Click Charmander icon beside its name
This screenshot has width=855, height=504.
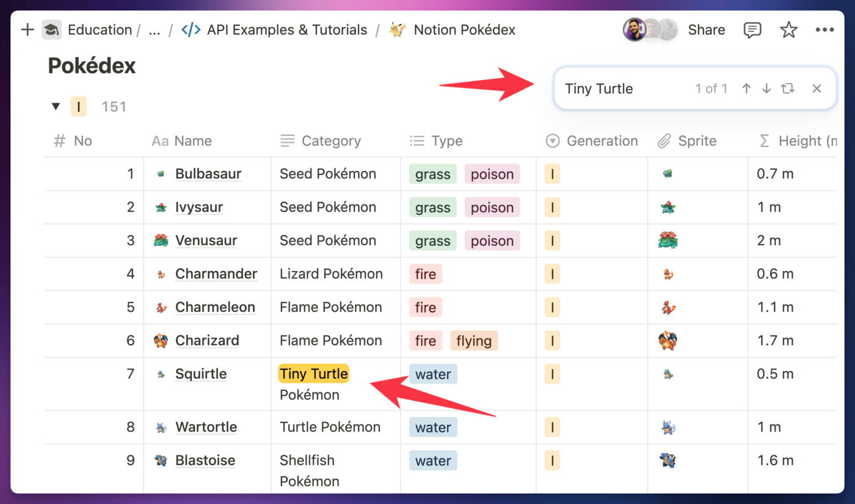tap(161, 274)
